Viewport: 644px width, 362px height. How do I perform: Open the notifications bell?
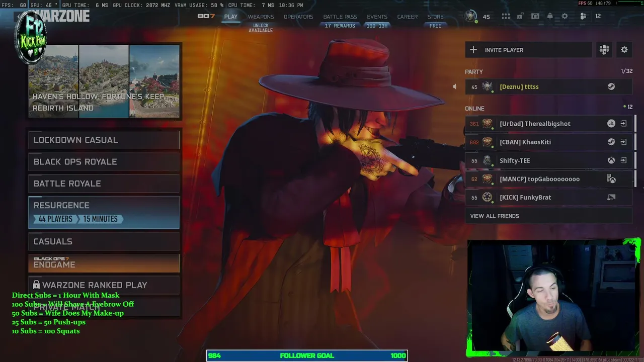(550, 17)
